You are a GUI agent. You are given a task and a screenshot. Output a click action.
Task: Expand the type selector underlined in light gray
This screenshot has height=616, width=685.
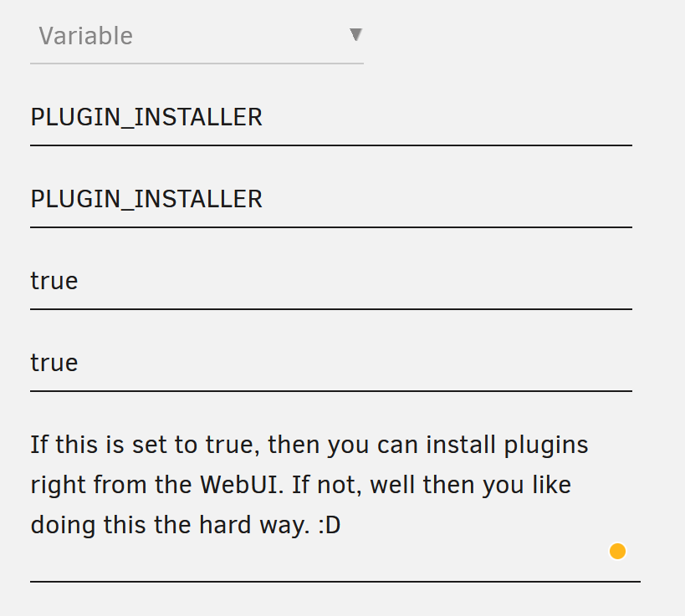coord(197,36)
